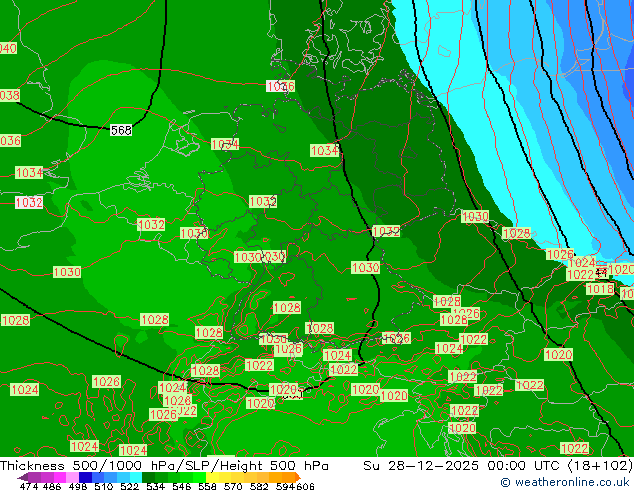Pick the cyan legend swatch
The height and width of the screenshot is (490, 634).
(136, 477)
